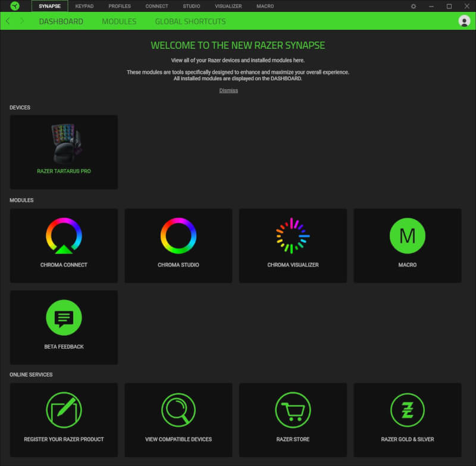Click the BETA FEEDBACK label
The image size is (476, 466).
click(x=64, y=346)
